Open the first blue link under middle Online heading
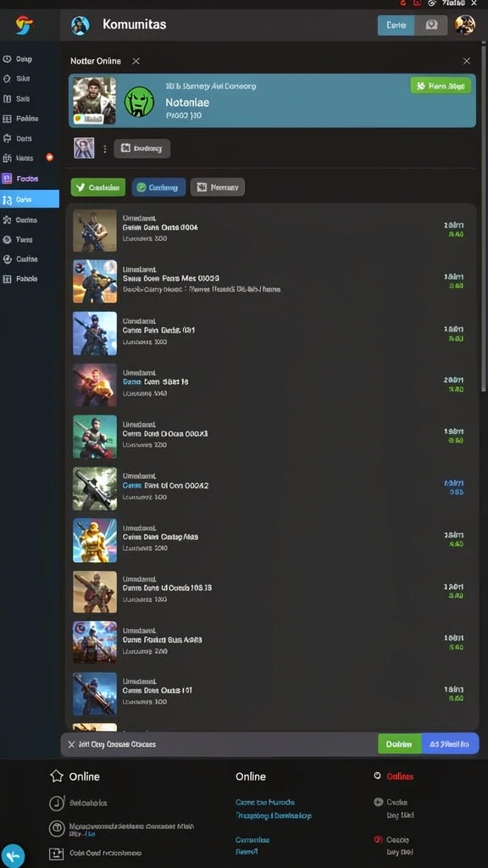The height and width of the screenshot is (868, 488). pyautogui.click(x=264, y=802)
